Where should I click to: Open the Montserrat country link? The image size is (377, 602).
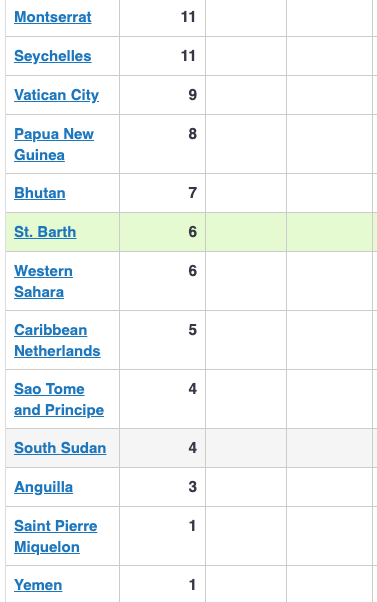pos(53,17)
